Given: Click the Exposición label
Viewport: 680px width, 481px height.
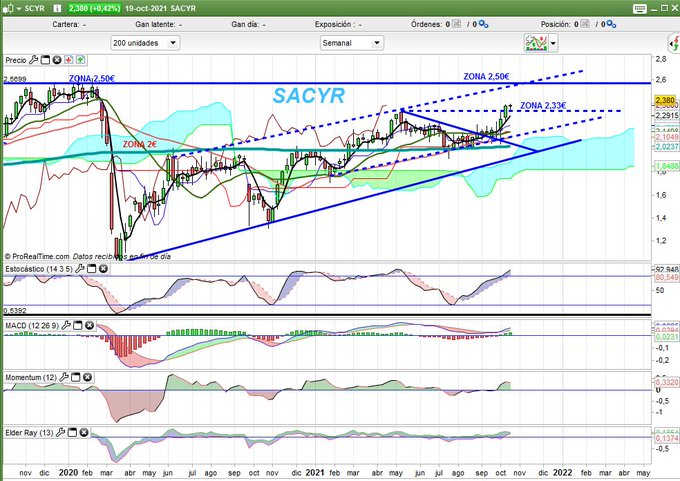Looking at the screenshot, I should (x=333, y=25).
